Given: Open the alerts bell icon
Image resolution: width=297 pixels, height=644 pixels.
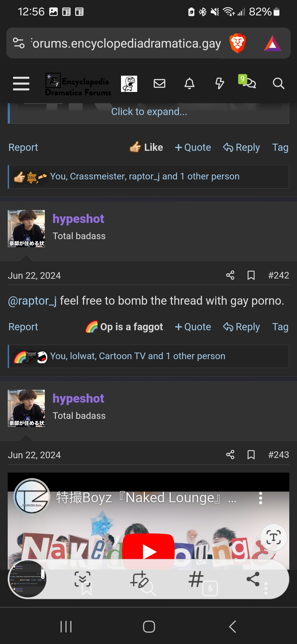Looking at the screenshot, I should click(189, 83).
